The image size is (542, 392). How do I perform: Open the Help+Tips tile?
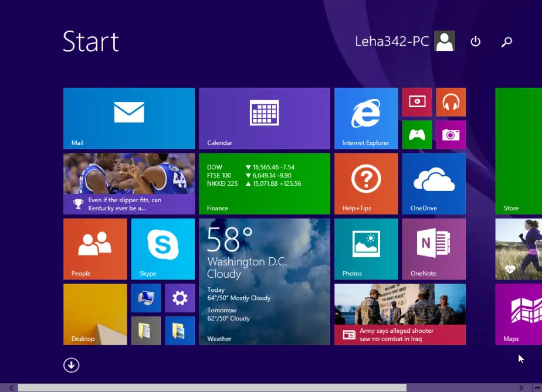[366, 184]
